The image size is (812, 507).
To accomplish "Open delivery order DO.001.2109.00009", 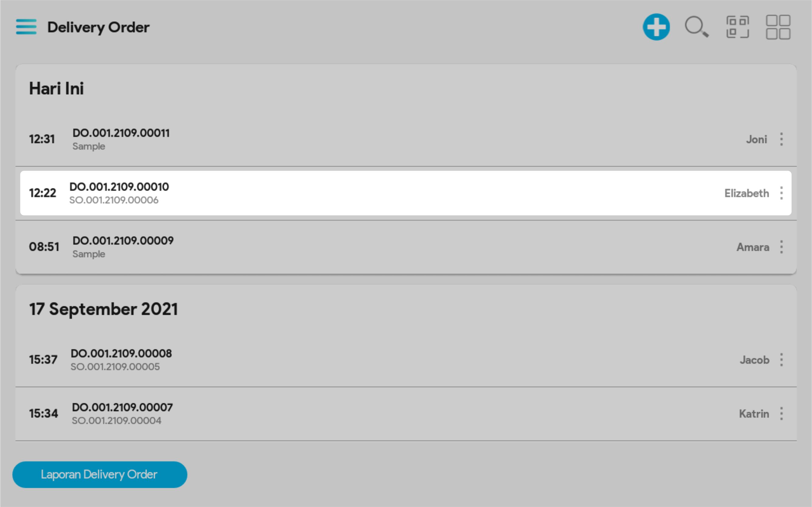I will click(x=123, y=241).
